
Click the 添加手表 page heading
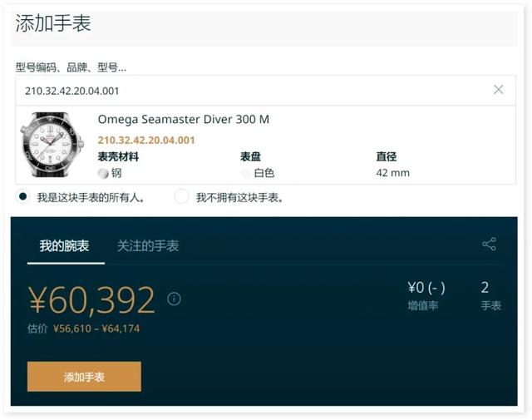pyautogui.click(x=53, y=23)
